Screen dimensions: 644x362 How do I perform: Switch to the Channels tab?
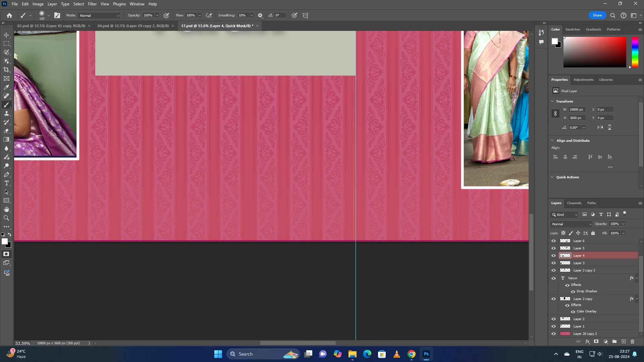tap(574, 203)
